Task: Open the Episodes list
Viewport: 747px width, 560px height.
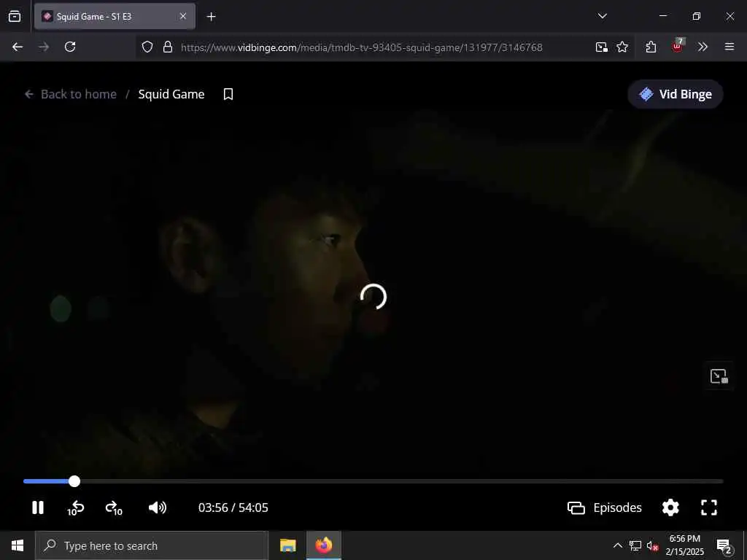Action: click(x=605, y=507)
